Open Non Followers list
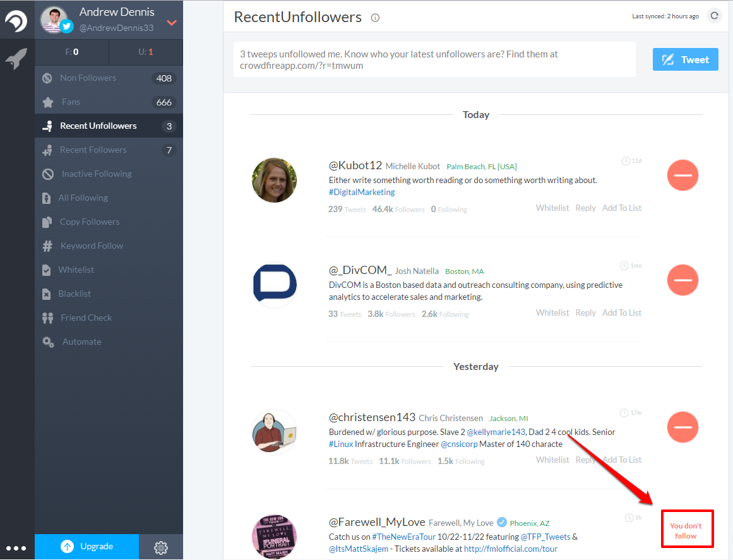Viewport: 733px width, 560px height. point(88,78)
